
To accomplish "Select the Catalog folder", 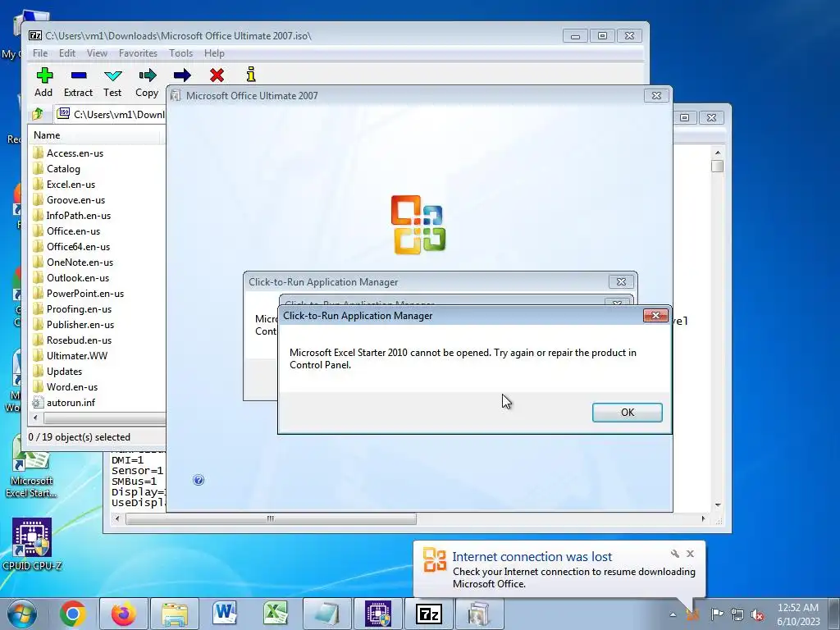I will [x=57, y=169].
